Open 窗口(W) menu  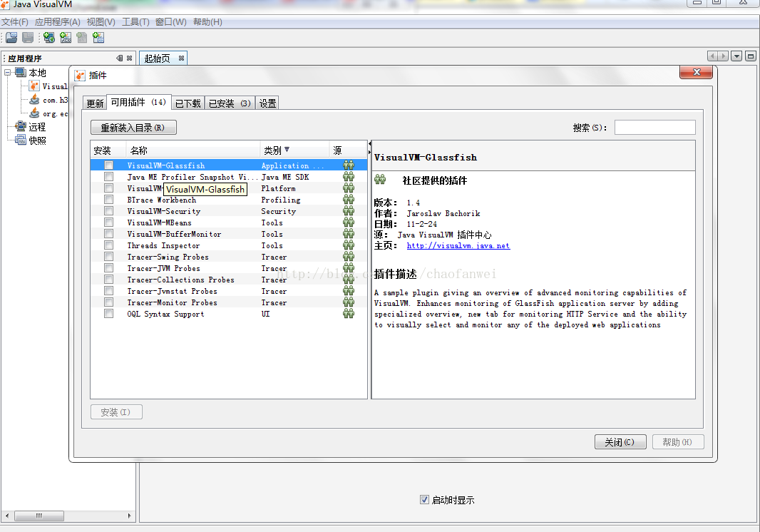[170, 22]
